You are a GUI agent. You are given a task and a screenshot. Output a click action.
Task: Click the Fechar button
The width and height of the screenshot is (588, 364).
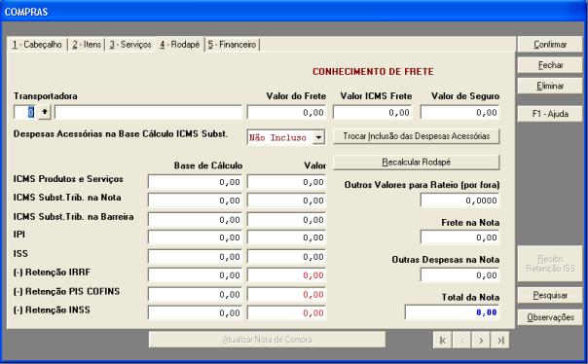(x=550, y=65)
